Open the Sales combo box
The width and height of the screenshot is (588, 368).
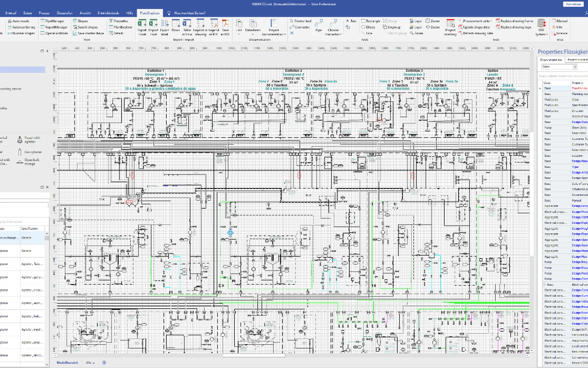point(559,67)
